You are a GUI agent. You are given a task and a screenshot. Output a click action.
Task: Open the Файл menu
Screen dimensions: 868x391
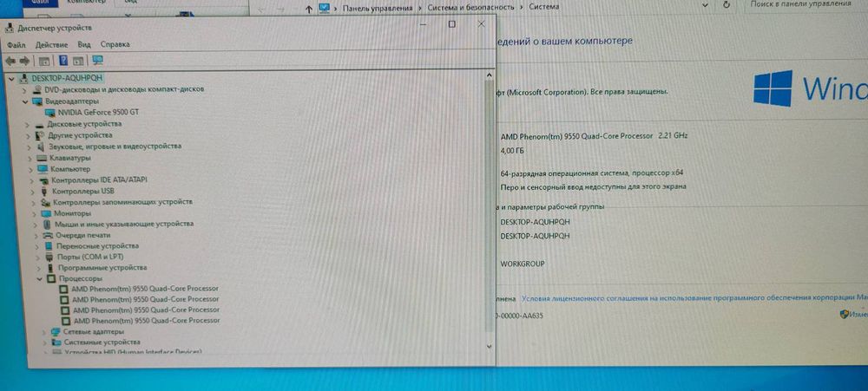click(16, 45)
